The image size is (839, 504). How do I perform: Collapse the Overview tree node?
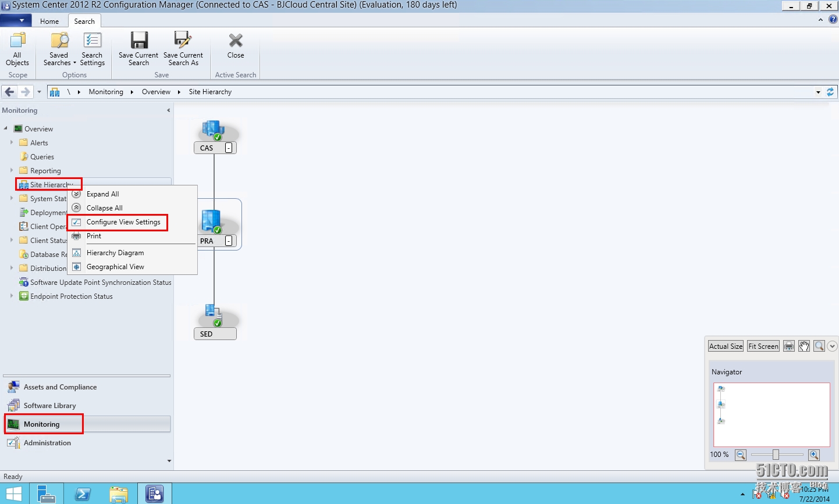click(6, 128)
